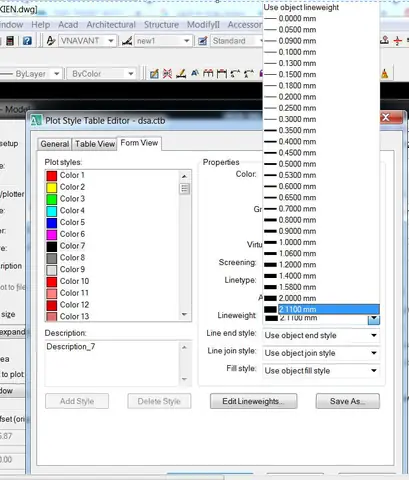
Task: Click the first red-black dimension icon
Action: [x=208, y=73]
